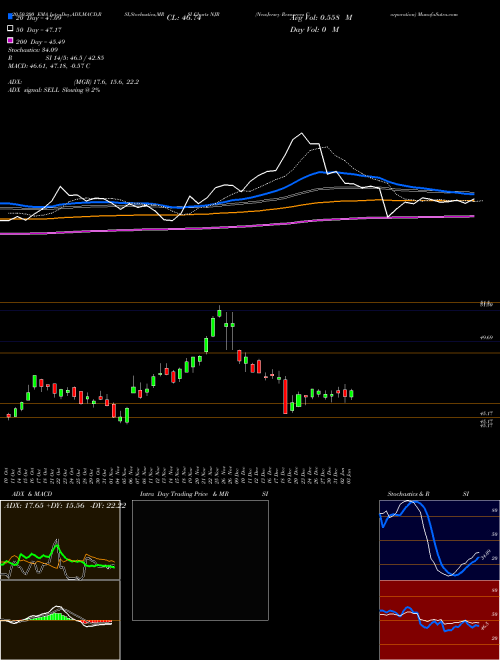Click the '50 Day - 47.17' legend text
The width and height of the screenshot is (500, 660).
click(38, 30)
